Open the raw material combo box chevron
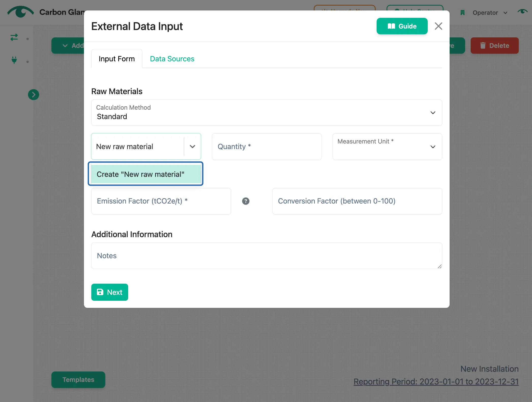The image size is (532, 402). pos(193,147)
